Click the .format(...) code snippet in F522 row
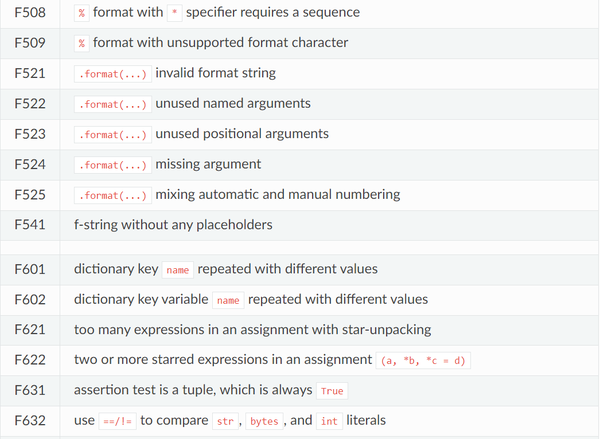The width and height of the screenshot is (600, 439). click(x=112, y=104)
